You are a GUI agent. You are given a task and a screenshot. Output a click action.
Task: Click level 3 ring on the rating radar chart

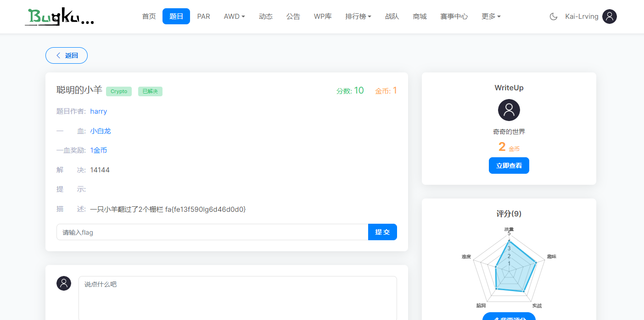510,248
